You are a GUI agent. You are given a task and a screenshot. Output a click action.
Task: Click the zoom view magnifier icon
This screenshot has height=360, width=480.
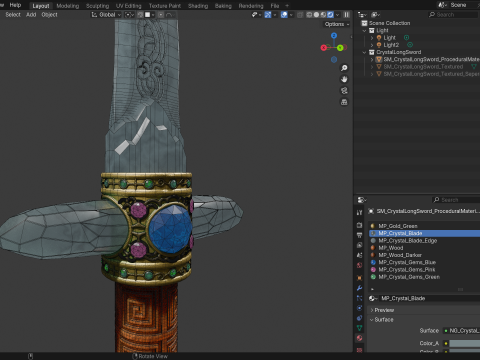(344, 68)
